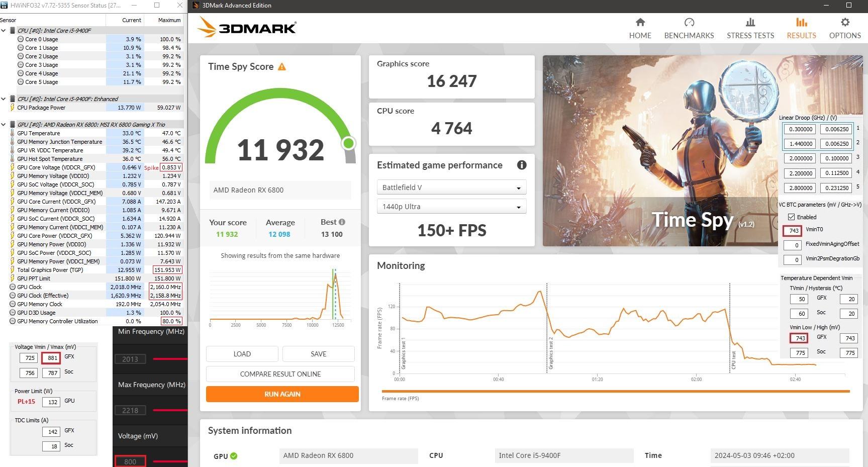The height and width of the screenshot is (467, 868).
Task: Select the GPU Temperature sensor row
Action: 91,133
